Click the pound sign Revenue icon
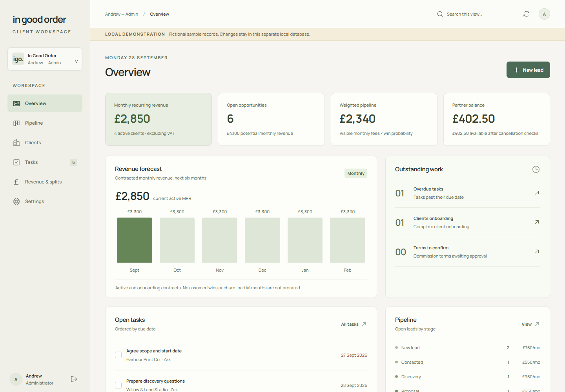Screen dimensions: 565x392 [x=16, y=182]
